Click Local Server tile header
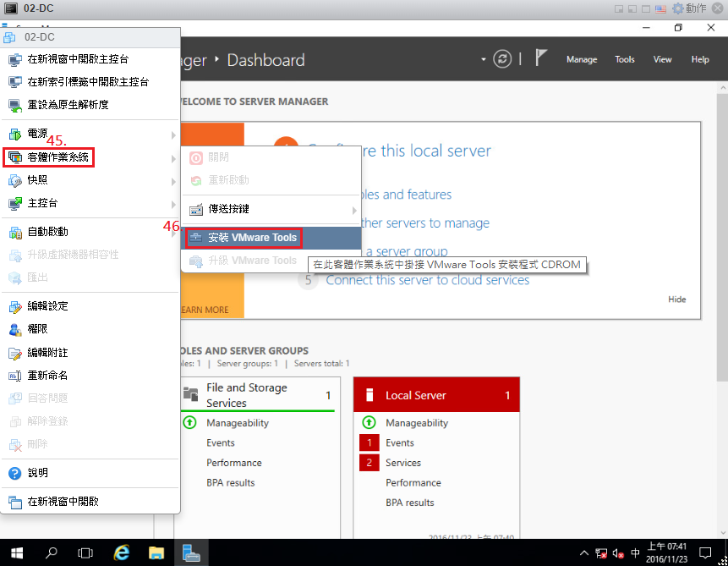This screenshot has height=566, width=728. point(436,394)
